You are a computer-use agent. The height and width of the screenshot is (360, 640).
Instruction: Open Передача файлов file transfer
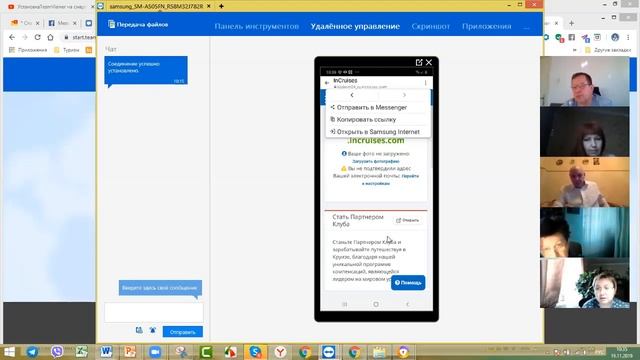pyautogui.click(x=138, y=24)
